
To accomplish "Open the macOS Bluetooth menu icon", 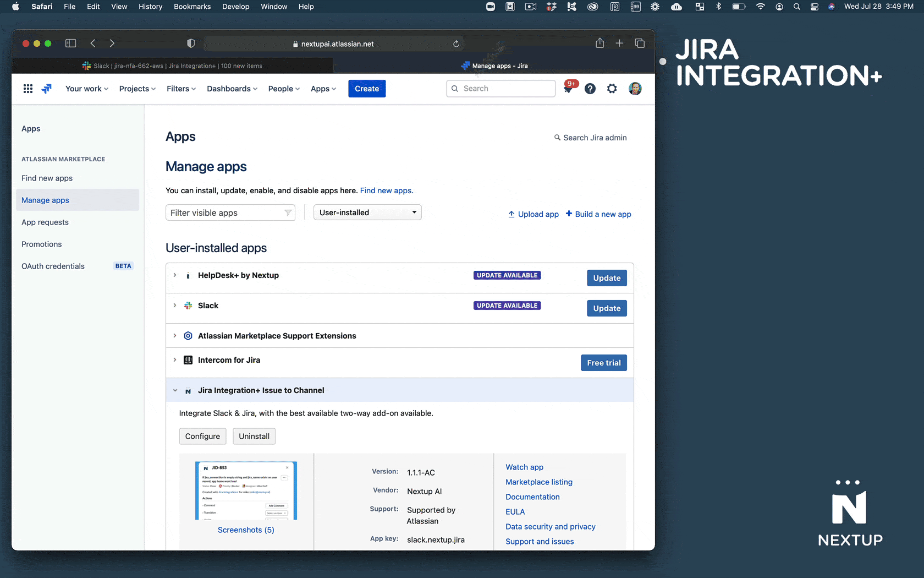I will pyautogui.click(x=718, y=7).
